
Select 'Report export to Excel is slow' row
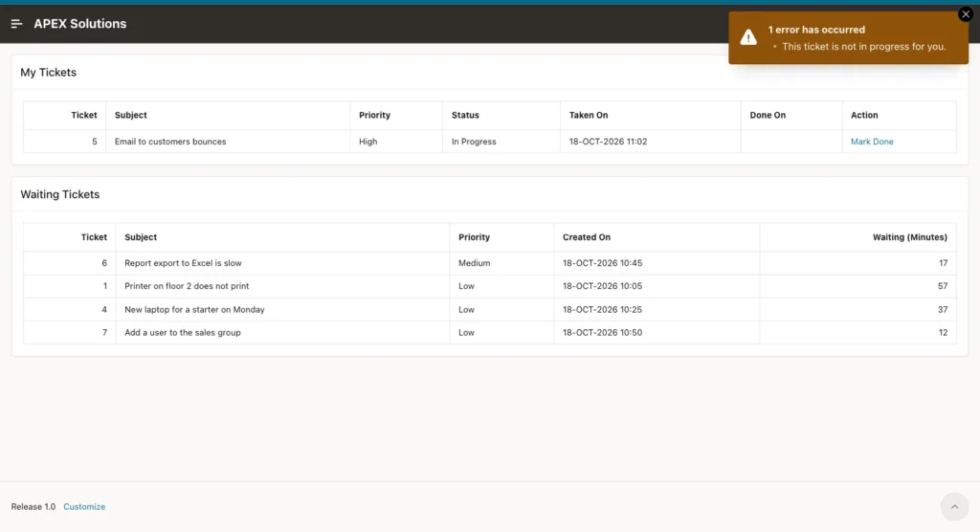(490, 263)
